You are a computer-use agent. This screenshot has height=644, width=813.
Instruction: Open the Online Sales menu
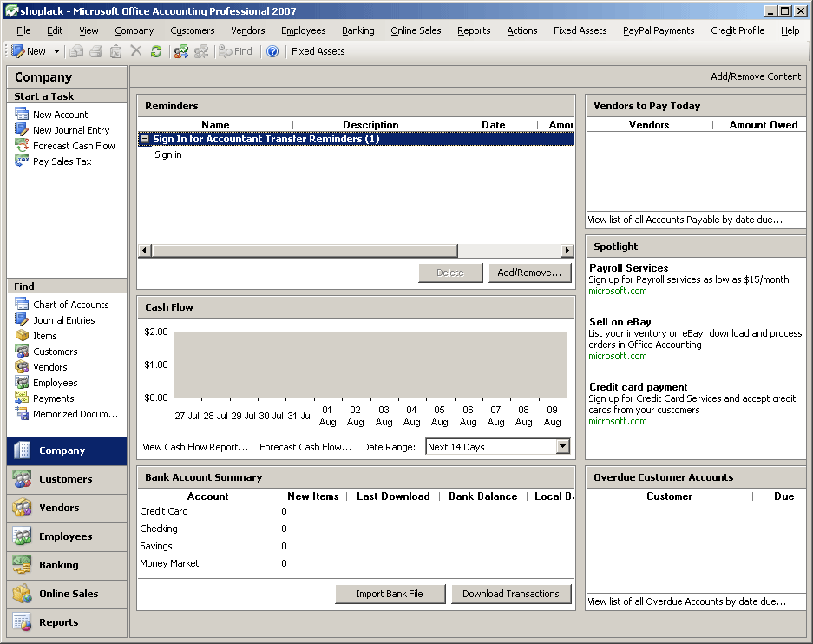pos(416,30)
